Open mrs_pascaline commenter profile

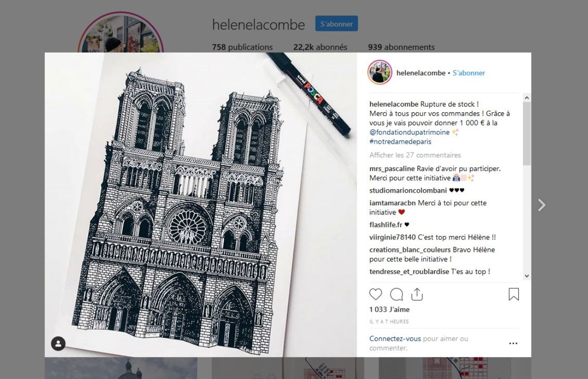pyautogui.click(x=392, y=169)
